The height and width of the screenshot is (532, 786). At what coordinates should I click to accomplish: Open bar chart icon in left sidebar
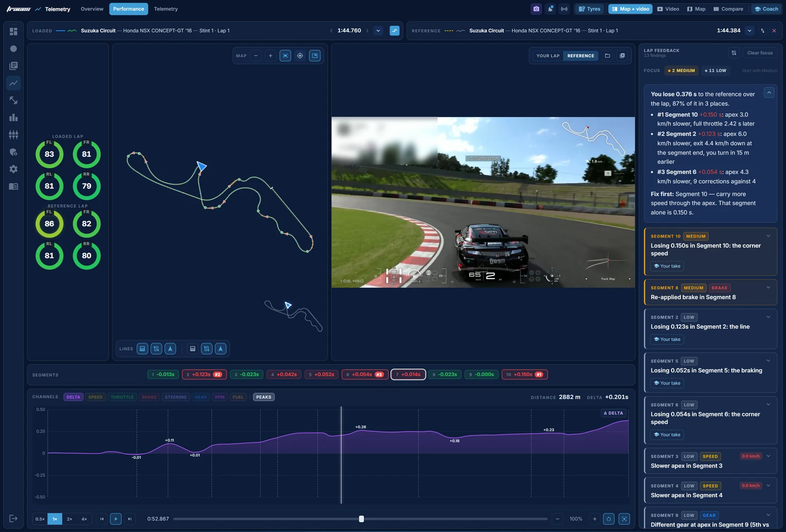point(13,117)
